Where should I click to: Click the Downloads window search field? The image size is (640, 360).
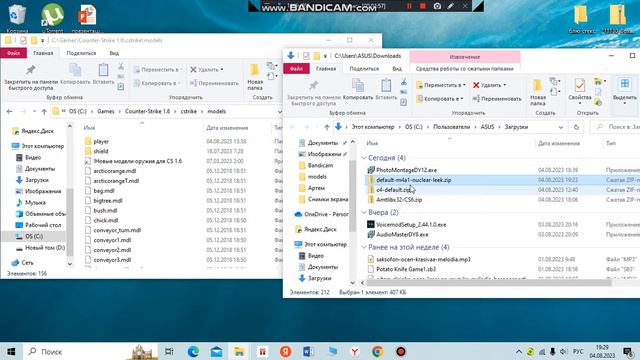pos(616,127)
